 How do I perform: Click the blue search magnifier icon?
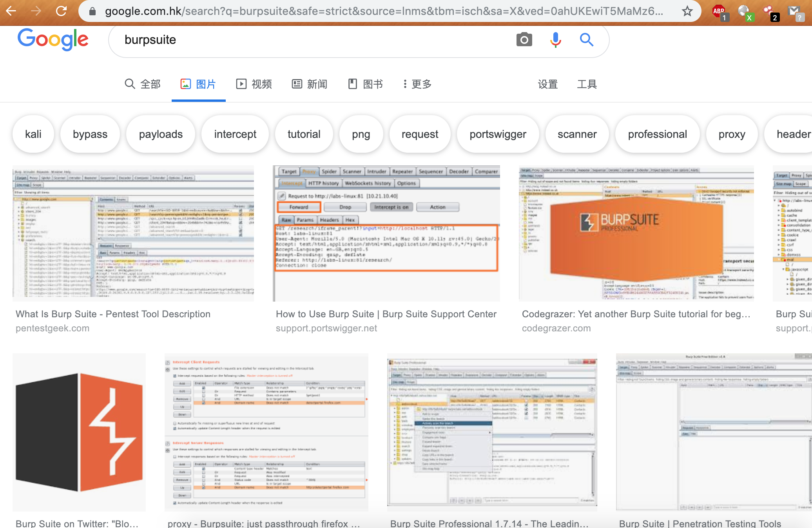pyautogui.click(x=586, y=40)
